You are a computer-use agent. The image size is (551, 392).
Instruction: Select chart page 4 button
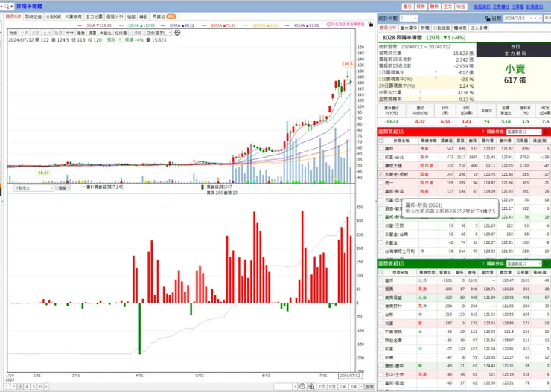point(27,386)
